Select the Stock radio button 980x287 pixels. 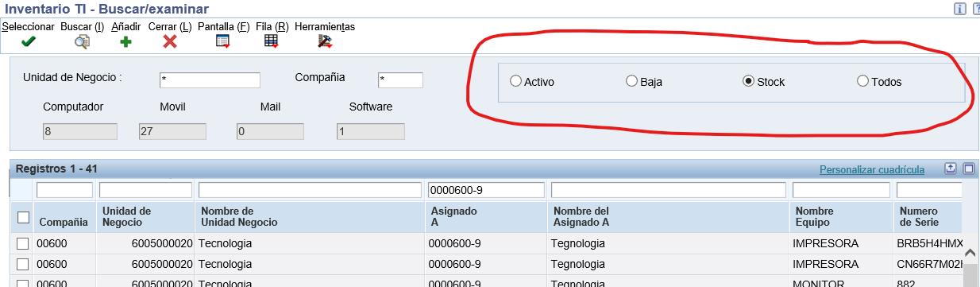click(748, 81)
